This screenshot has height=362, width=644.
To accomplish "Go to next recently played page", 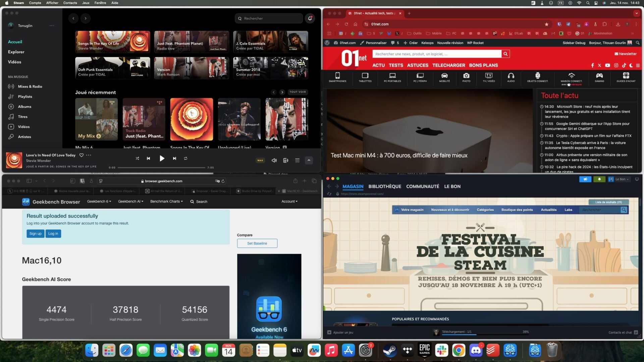I will tap(282, 92).
